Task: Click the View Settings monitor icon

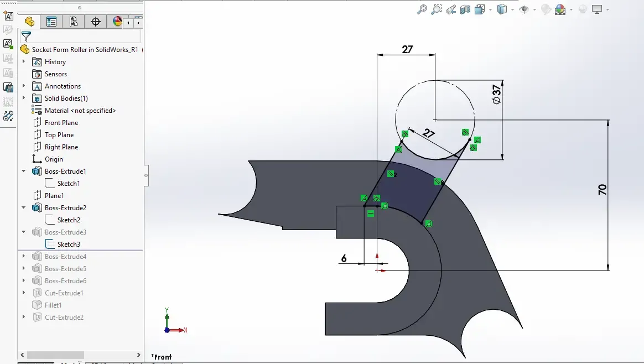Action: pyautogui.click(x=597, y=9)
